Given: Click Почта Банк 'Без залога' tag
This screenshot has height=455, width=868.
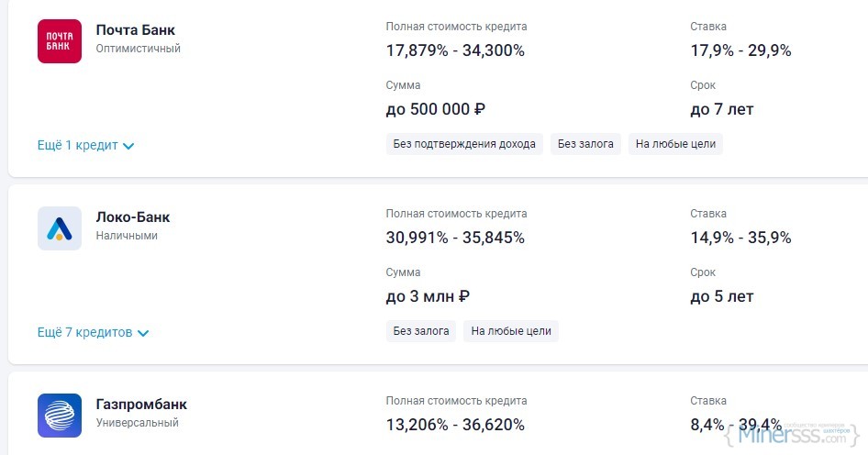Looking at the screenshot, I should click(x=585, y=144).
